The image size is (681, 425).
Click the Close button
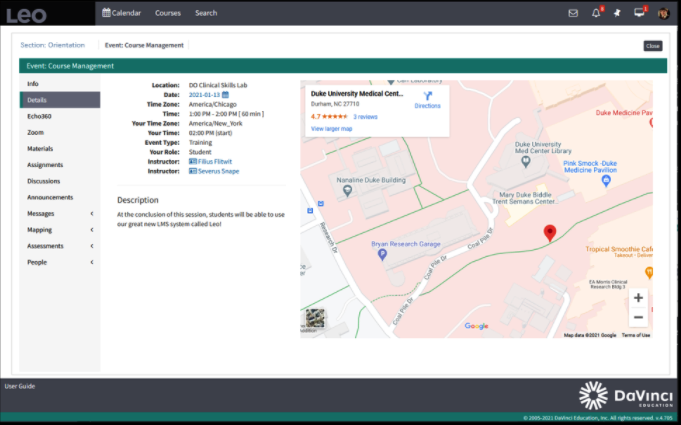point(652,46)
